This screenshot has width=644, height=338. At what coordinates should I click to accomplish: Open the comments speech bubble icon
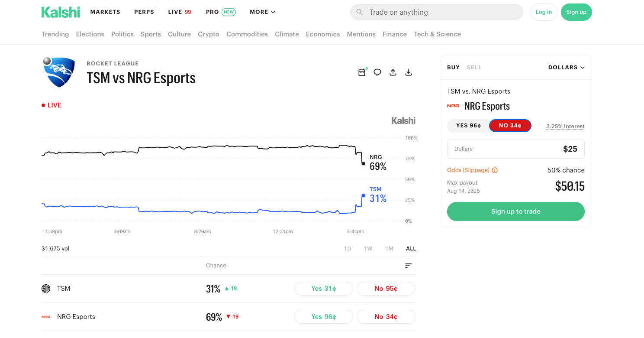click(377, 72)
